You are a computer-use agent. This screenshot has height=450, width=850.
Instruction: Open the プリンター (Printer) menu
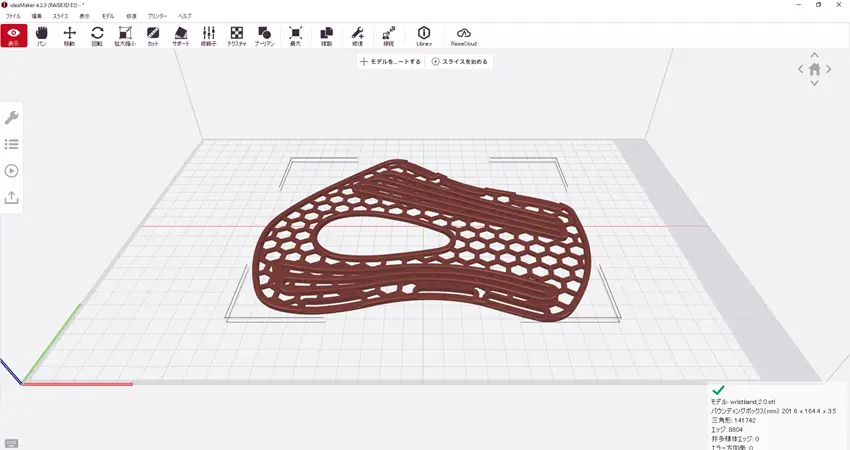(157, 17)
